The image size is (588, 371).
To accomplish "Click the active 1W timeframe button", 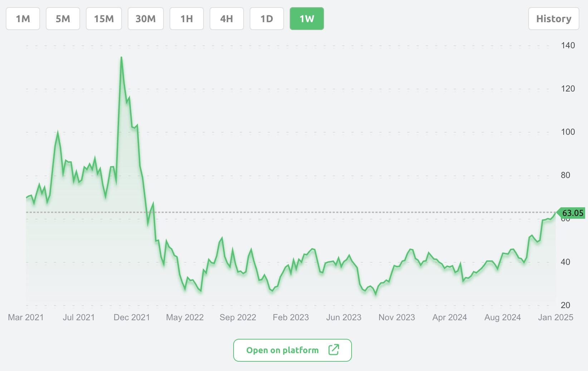I will click(307, 19).
